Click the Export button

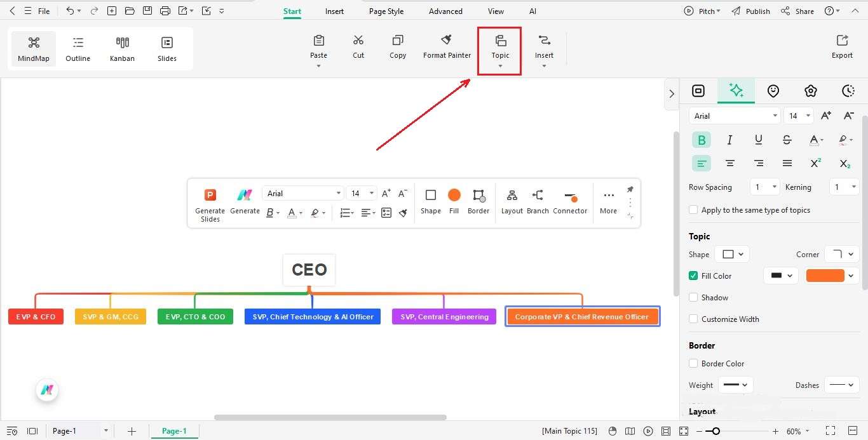841,48
